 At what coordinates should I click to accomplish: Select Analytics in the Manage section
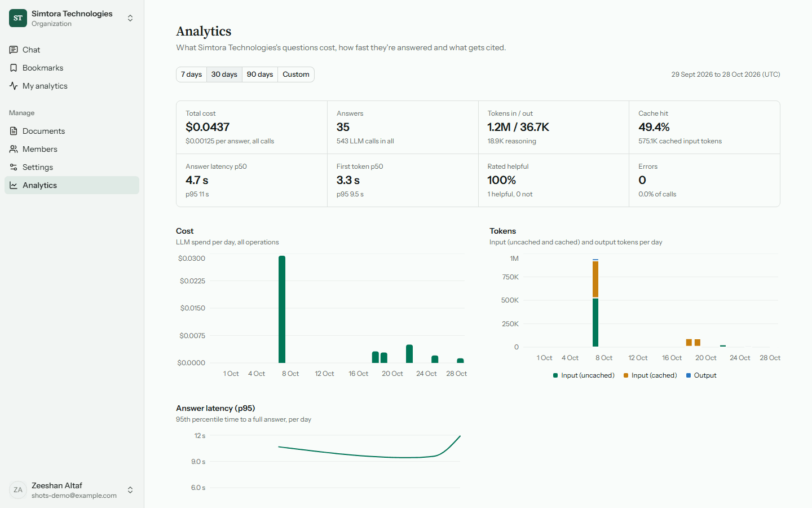coord(72,185)
